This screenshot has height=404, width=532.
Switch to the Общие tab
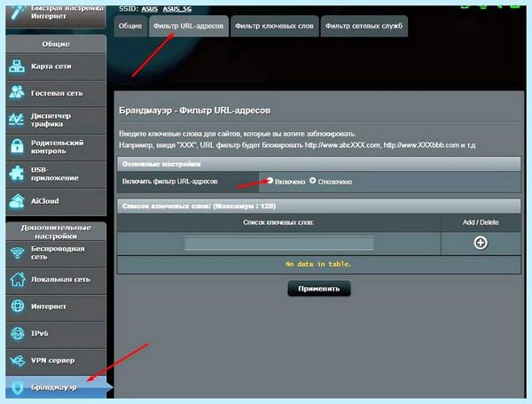[x=130, y=26]
